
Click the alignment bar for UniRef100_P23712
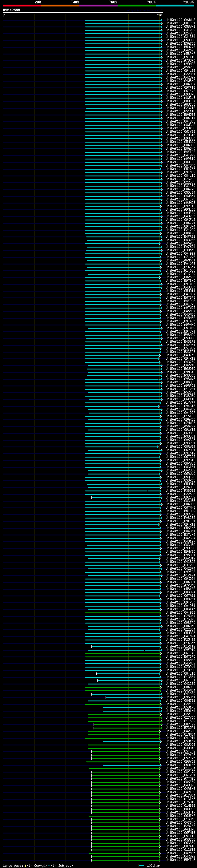point(124,108)
